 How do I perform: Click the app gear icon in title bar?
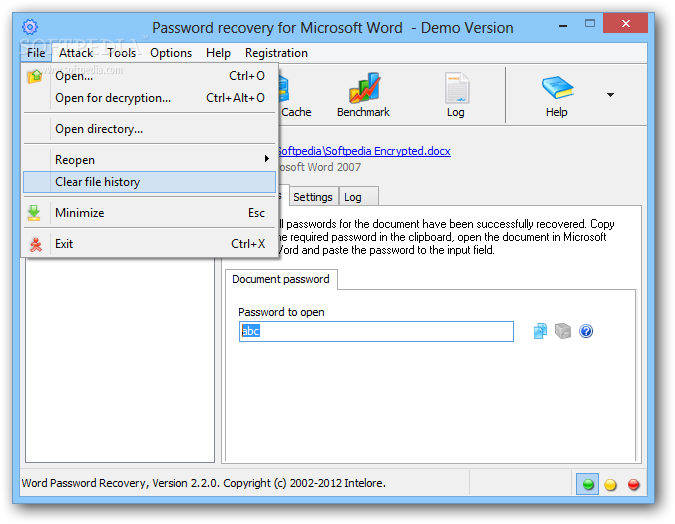point(30,27)
